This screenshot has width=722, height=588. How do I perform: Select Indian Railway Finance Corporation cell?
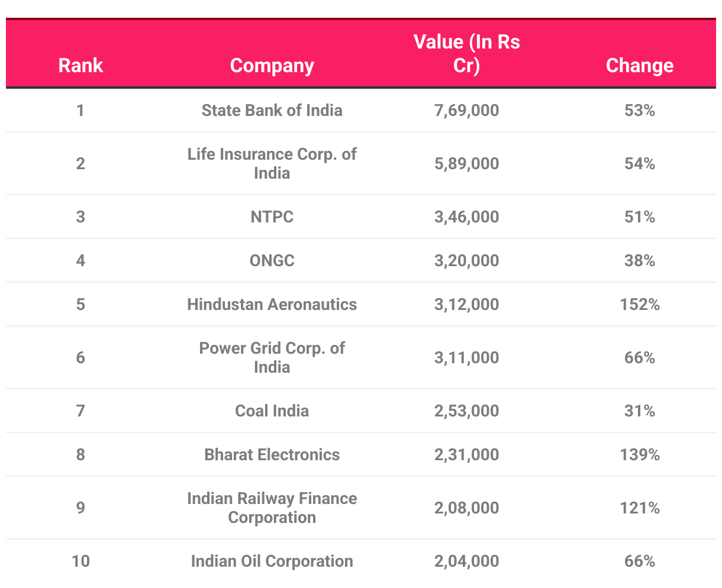272,508
